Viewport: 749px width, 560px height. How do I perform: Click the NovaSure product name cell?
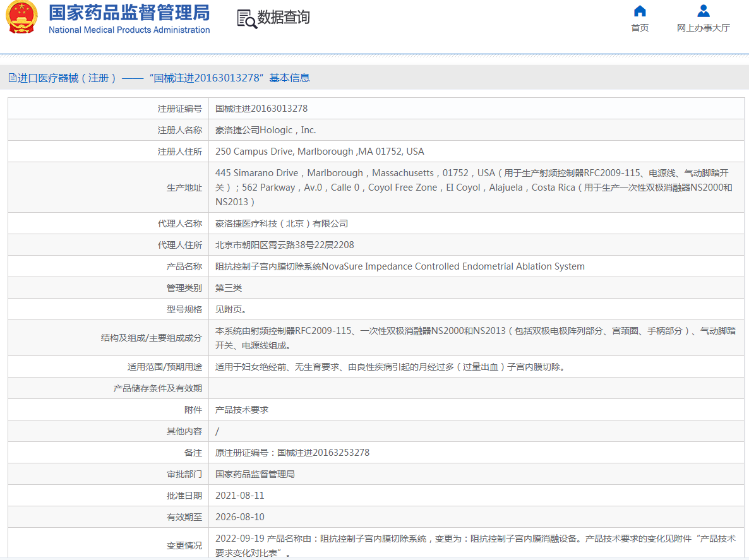[x=400, y=266]
